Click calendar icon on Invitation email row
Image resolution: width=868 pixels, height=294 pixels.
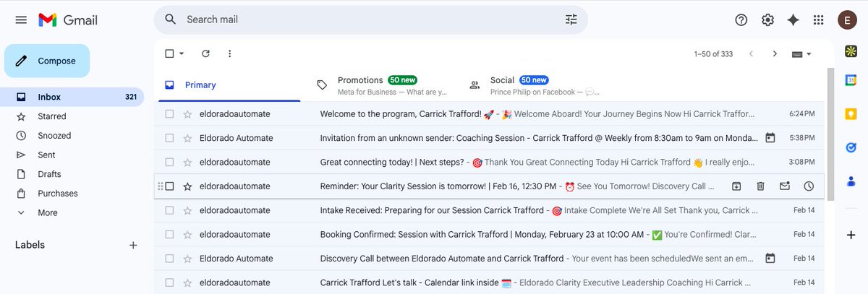click(x=770, y=138)
